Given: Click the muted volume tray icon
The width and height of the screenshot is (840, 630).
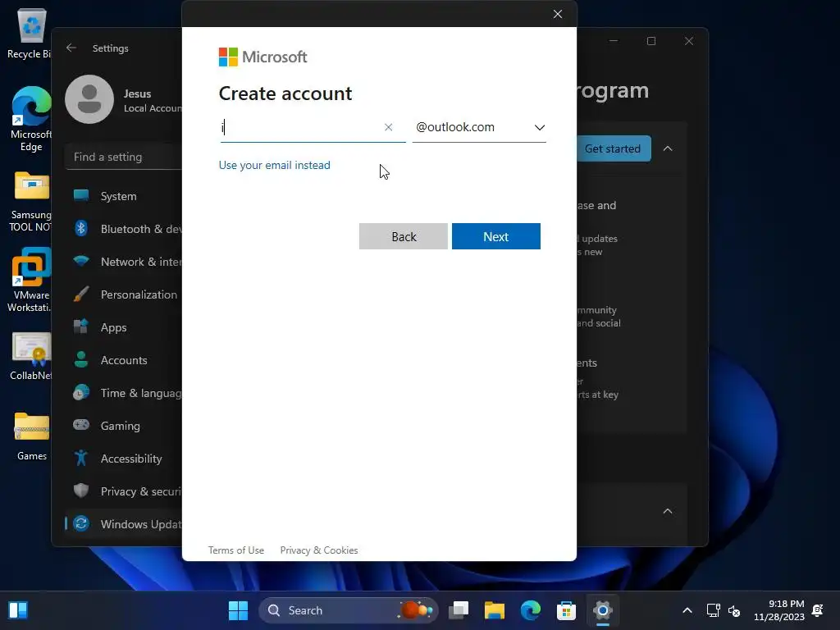Looking at the screenshot, I should click(734, 610).
